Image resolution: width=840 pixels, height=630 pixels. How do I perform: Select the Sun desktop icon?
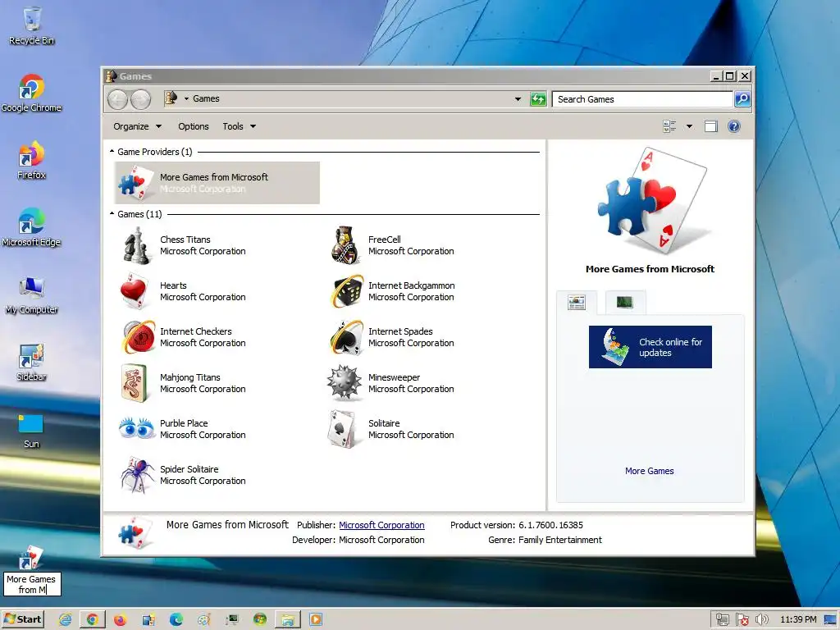click(31, 431)
